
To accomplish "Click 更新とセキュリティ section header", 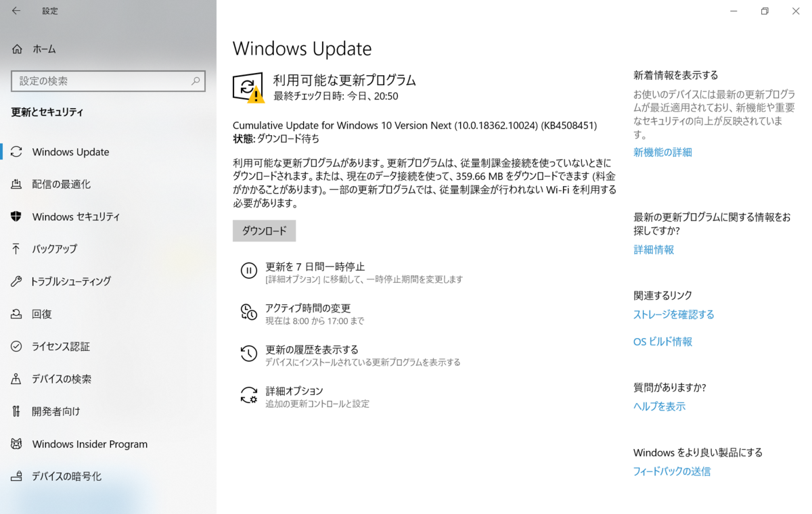I will pyautogui.click(x=47, y=112).
